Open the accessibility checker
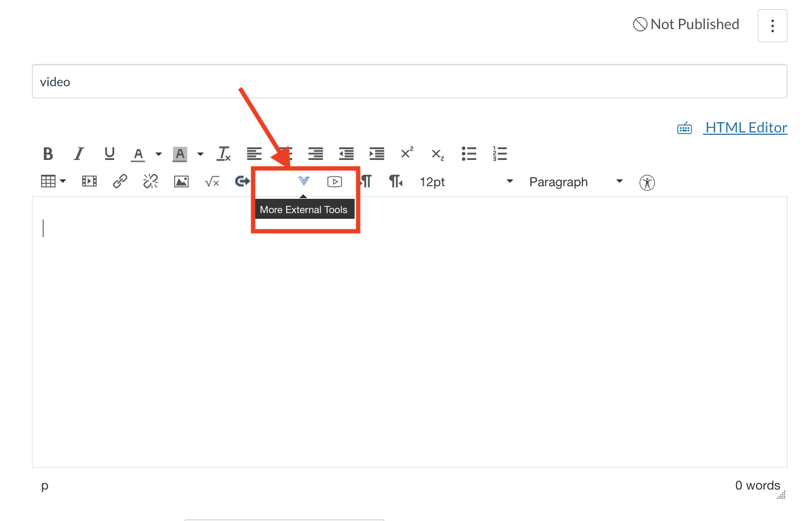Image resolution: width=812 pixels, height=521 pixels. 647,183
